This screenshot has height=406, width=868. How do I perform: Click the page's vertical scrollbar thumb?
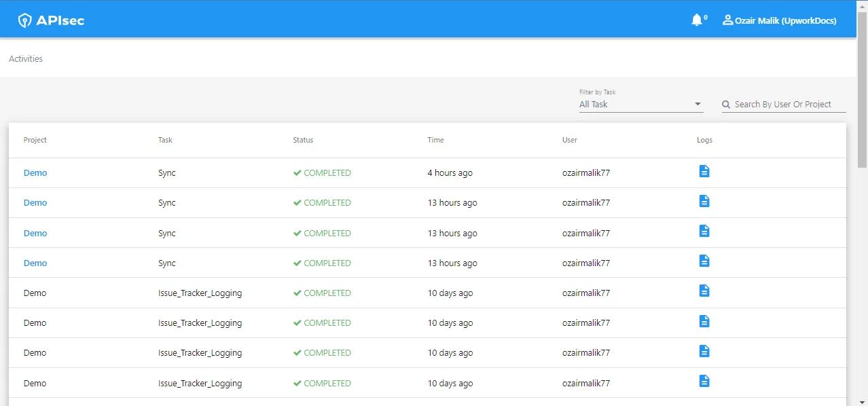click(863, 88)
